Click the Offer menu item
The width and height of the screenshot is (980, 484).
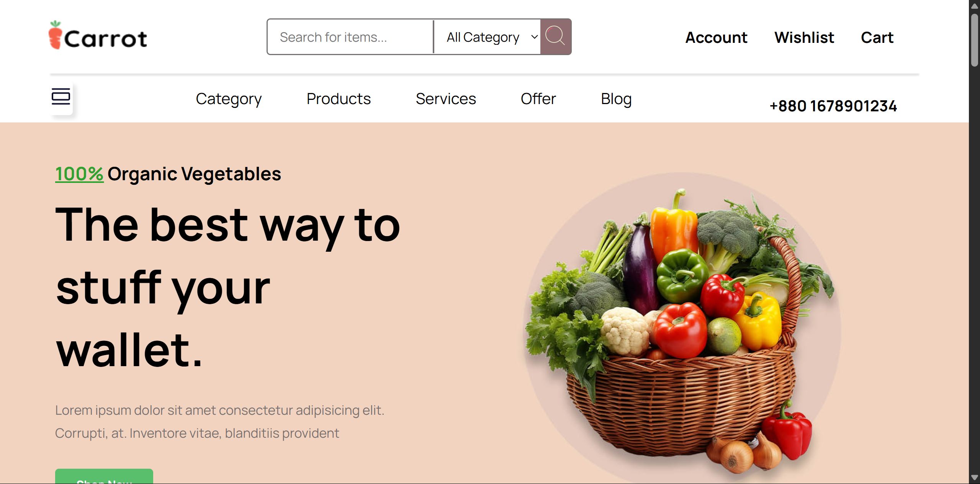coord(538,99)
